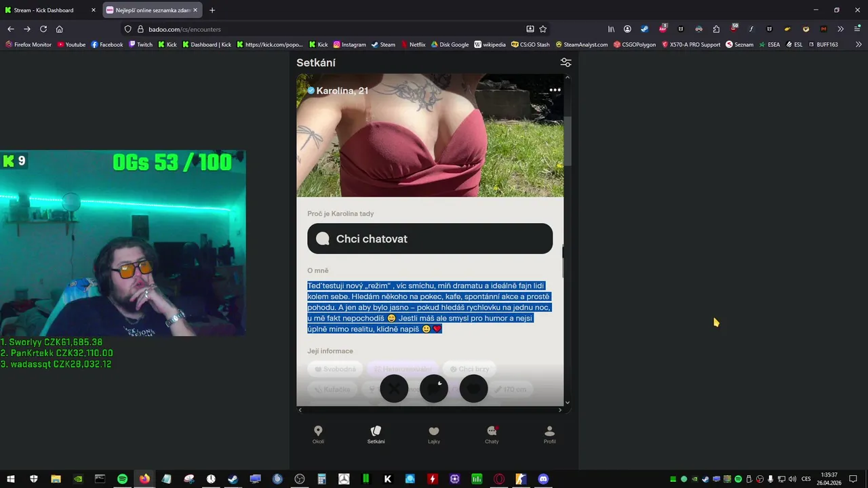Screen dimensions: 868x488
Task: Open the extensions puzzle icon
Action: point(716,29)
